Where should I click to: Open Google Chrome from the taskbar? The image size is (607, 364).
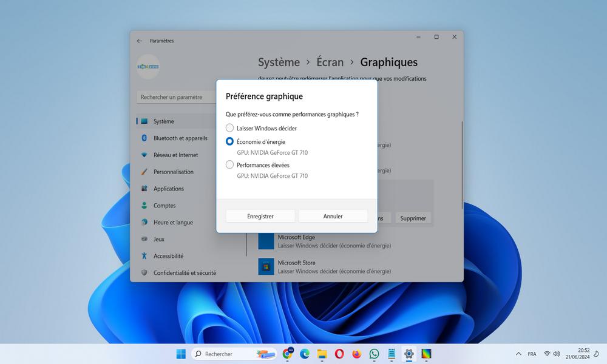(288, 354)
